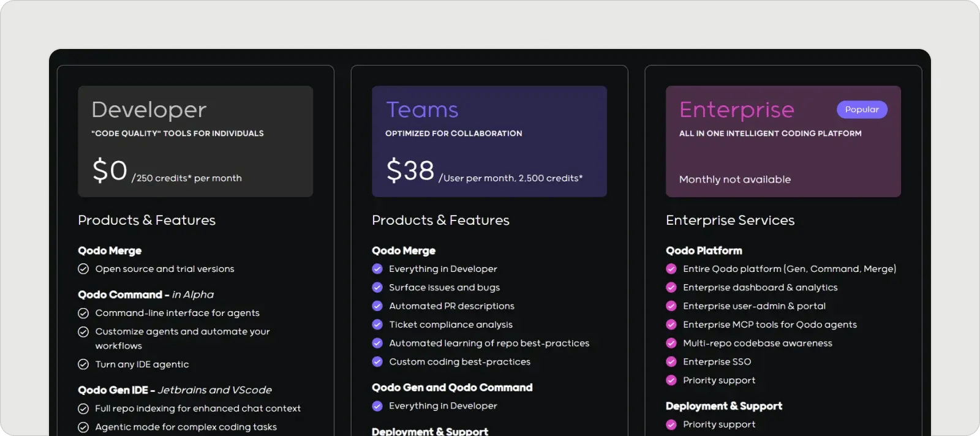Click the Enterprise SSO feature text
The height and width of the screenshot is (436, 980).
(x=717, y=362)
